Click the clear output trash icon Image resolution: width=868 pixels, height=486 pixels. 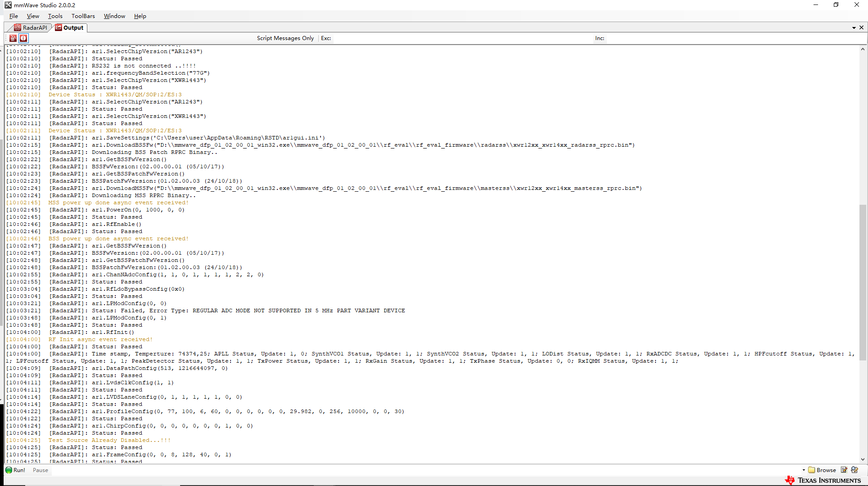(13, 38)
